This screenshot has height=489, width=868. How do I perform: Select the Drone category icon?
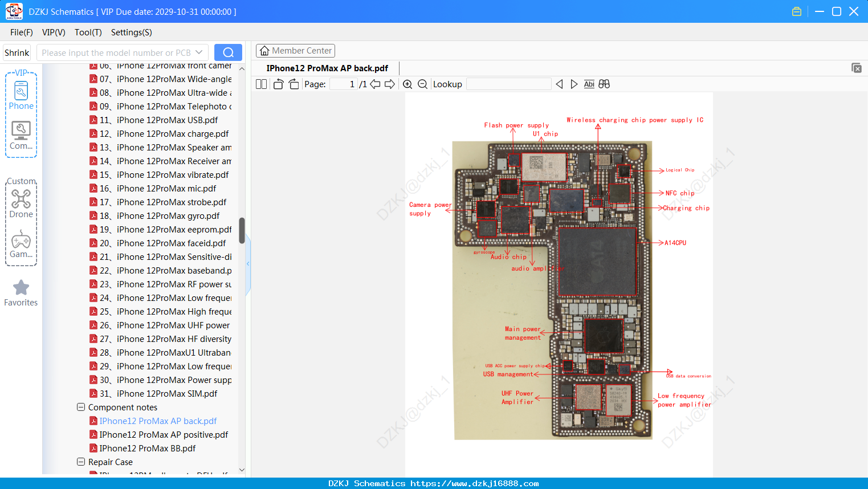click(x=21, y=203)
